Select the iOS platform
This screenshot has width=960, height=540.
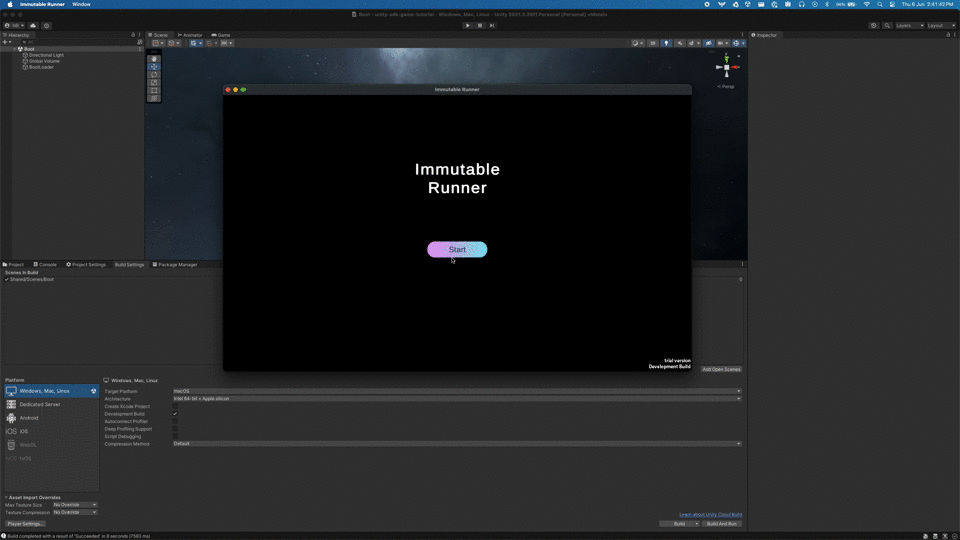(x=51, y=431)
